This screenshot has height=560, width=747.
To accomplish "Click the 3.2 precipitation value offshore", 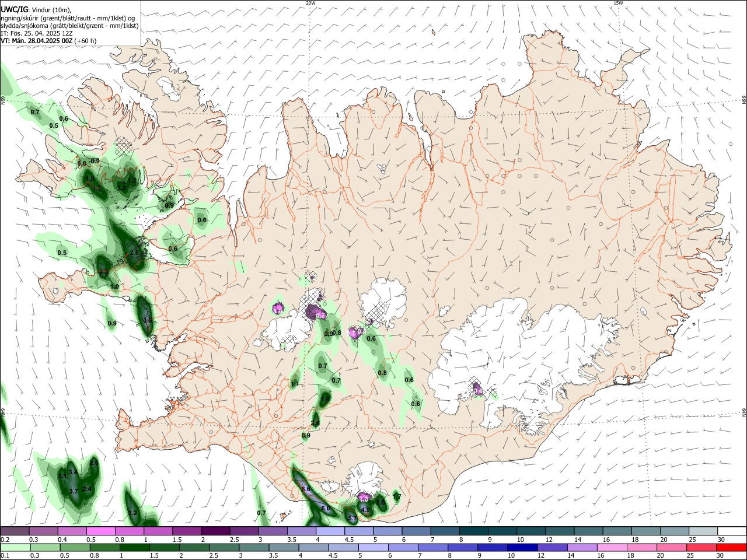I will pos(132,513).
